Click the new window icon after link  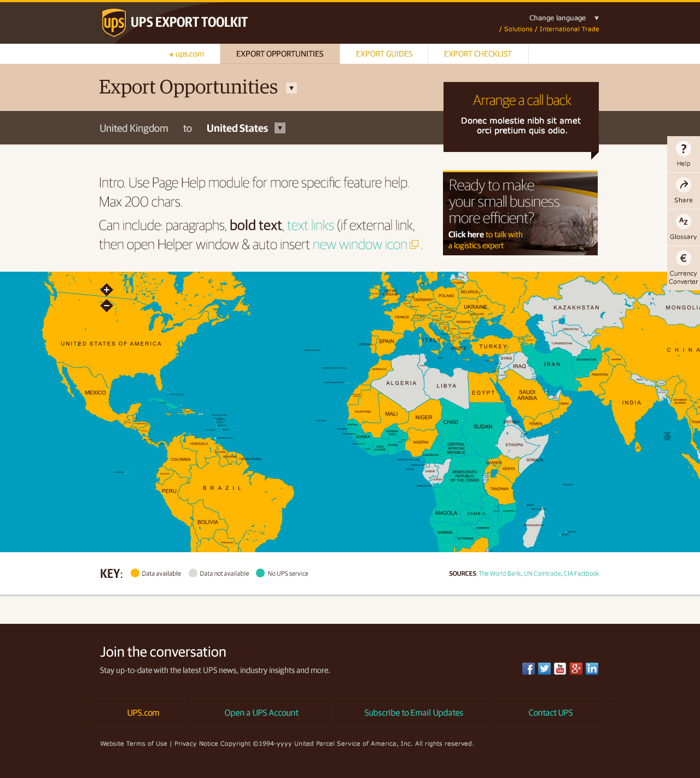(415, 244)
